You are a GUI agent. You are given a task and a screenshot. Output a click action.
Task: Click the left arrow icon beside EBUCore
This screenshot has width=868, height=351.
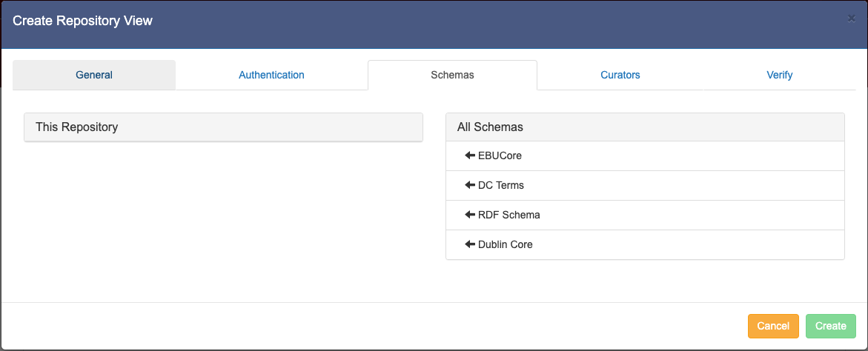pos(469,156)
